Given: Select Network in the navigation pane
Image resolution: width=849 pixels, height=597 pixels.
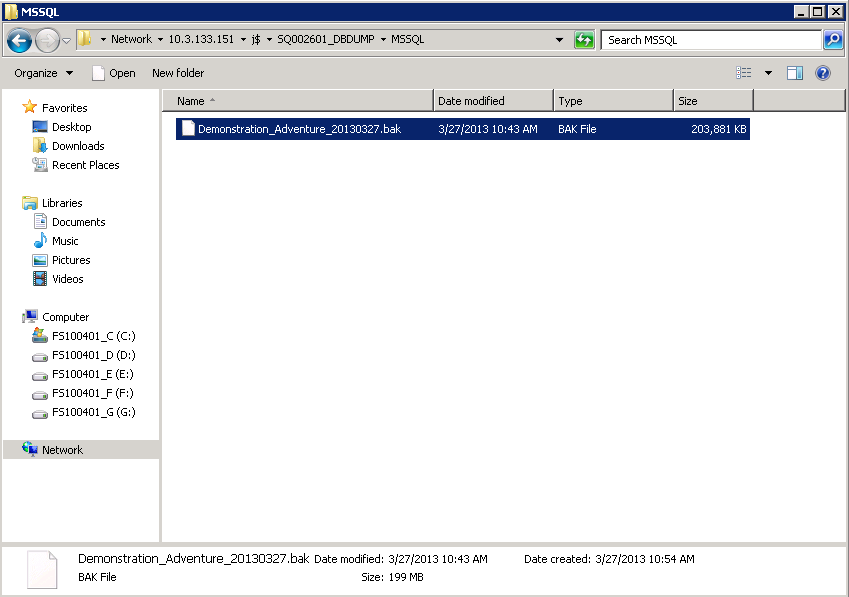Looking at the screenshot, I should pyautogui.click(x=62, y=450).
